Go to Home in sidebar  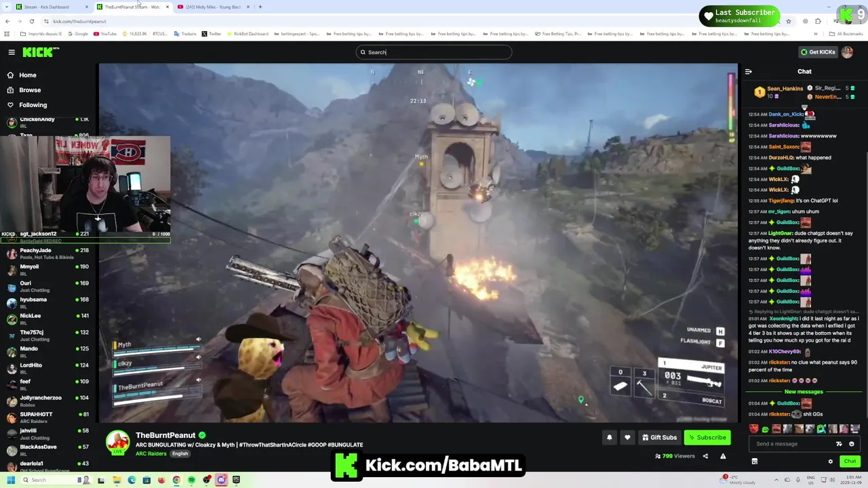pyautogui.click(x=28, y=75)
